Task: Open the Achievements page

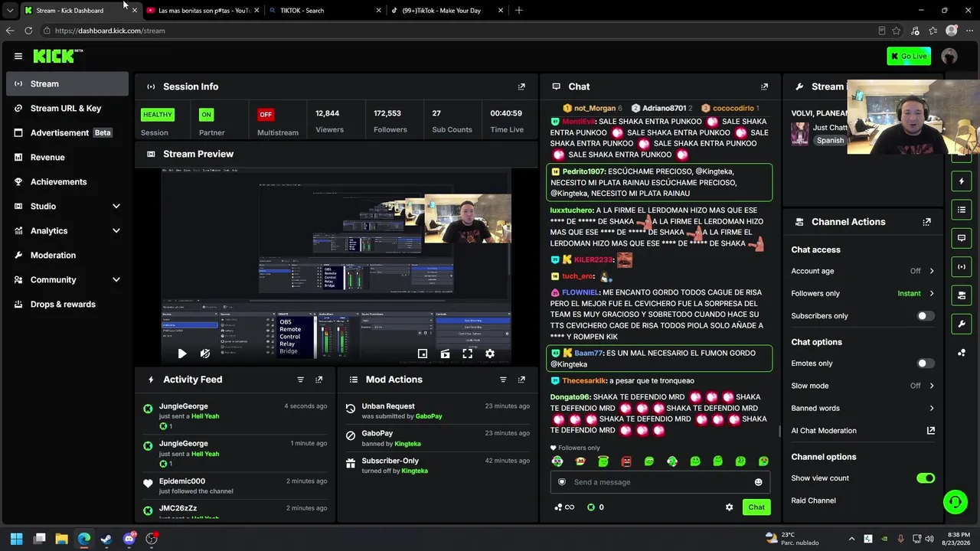Action: tap(67, 181)
